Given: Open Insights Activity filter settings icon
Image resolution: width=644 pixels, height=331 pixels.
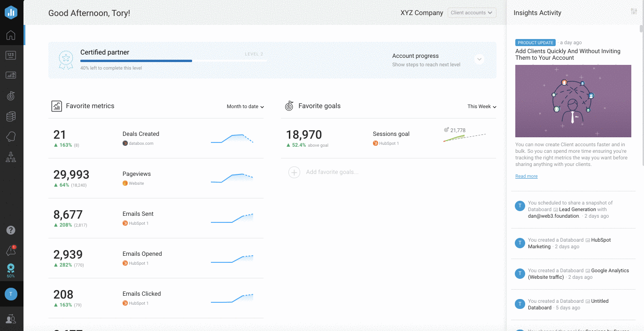Looking at the screenshot, I should 634,12.
